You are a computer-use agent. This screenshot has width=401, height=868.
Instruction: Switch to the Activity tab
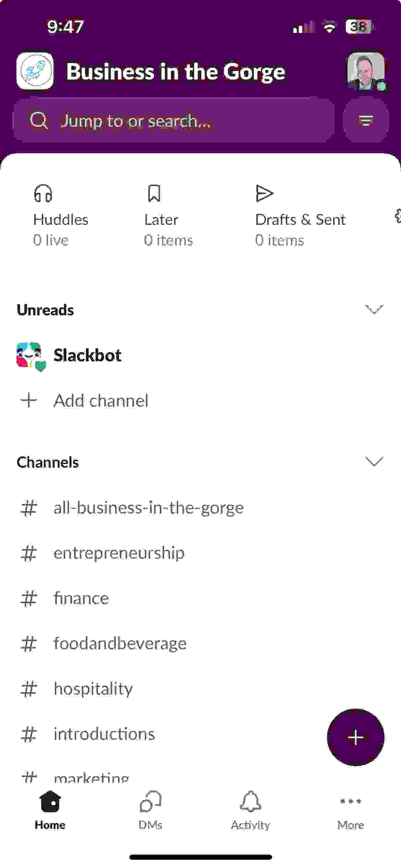tap(250, 811)
